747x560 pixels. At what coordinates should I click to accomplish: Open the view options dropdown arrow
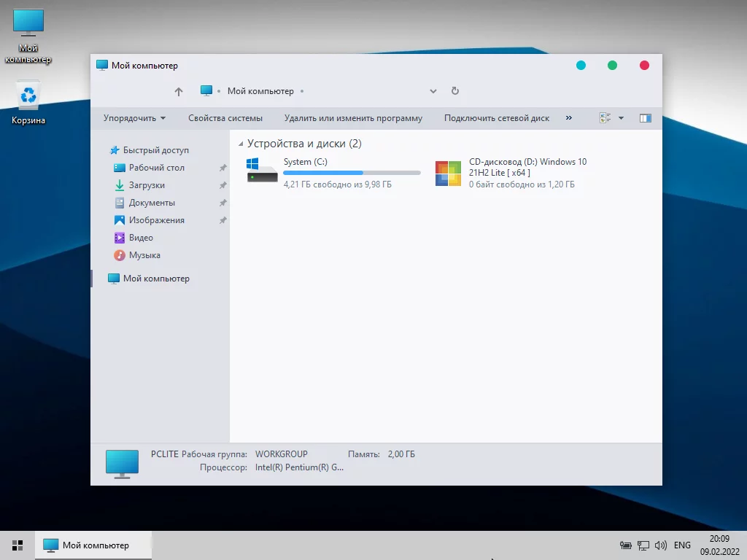tap(621, 118)
